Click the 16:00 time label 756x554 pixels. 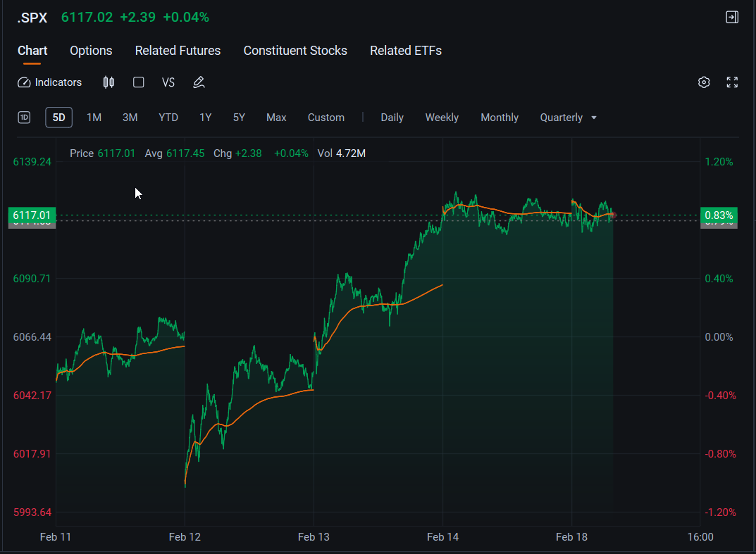[700, 536]
